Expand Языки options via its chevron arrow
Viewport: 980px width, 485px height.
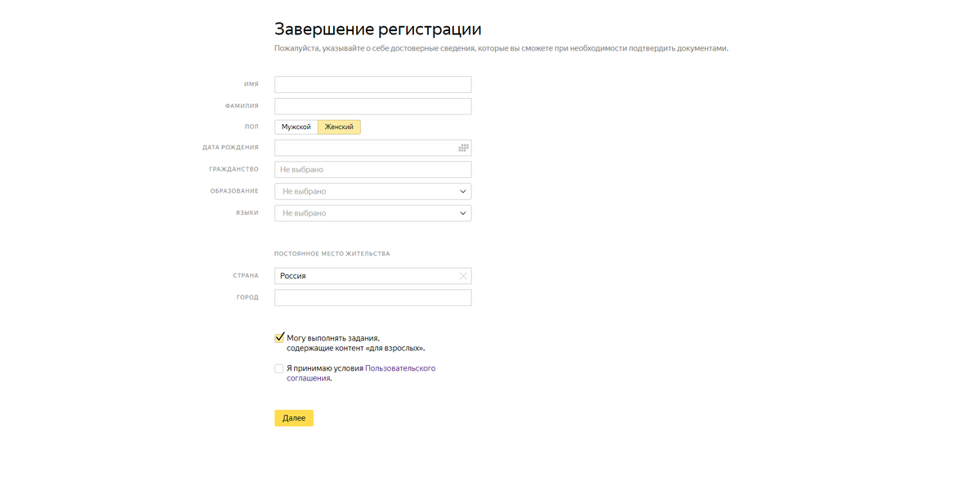click(464, 213)
